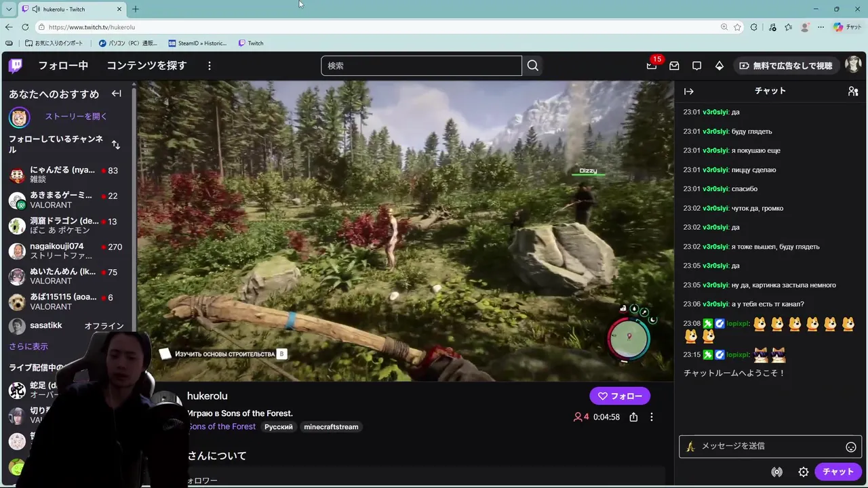Image resolution: width=868 pixels, height=488 pixels.
Task: Open the whispers speech bubble icon
Action: pyautogui.click(x=696, y=66)
